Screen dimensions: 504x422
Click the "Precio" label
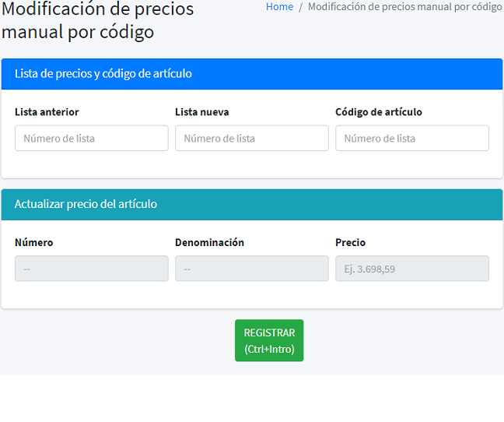(x=350, y=242)
